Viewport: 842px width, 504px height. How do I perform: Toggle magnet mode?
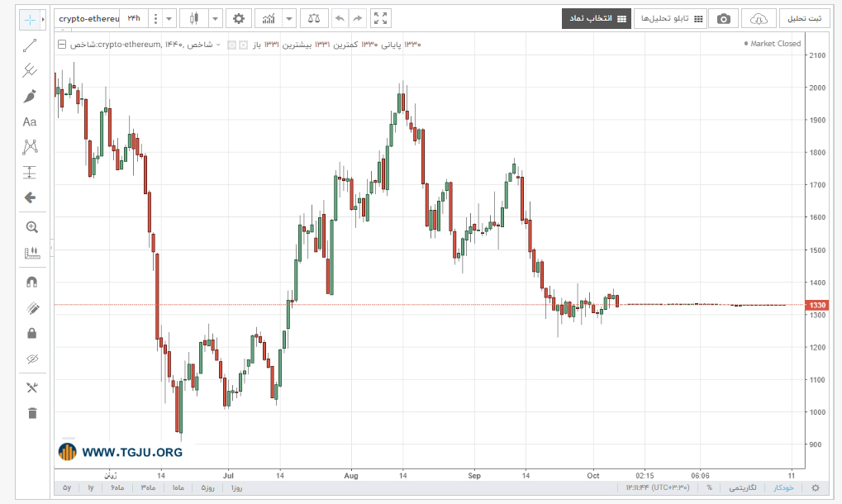[32, 283]
